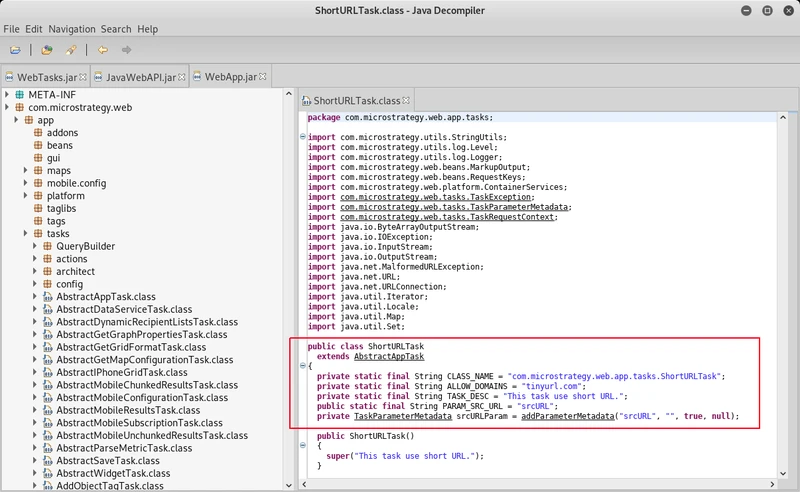Select AbstractDataServiceTask.class in the tree
Image resolution: width=800 pixels, height=492 pixels.
click(124, 309)
